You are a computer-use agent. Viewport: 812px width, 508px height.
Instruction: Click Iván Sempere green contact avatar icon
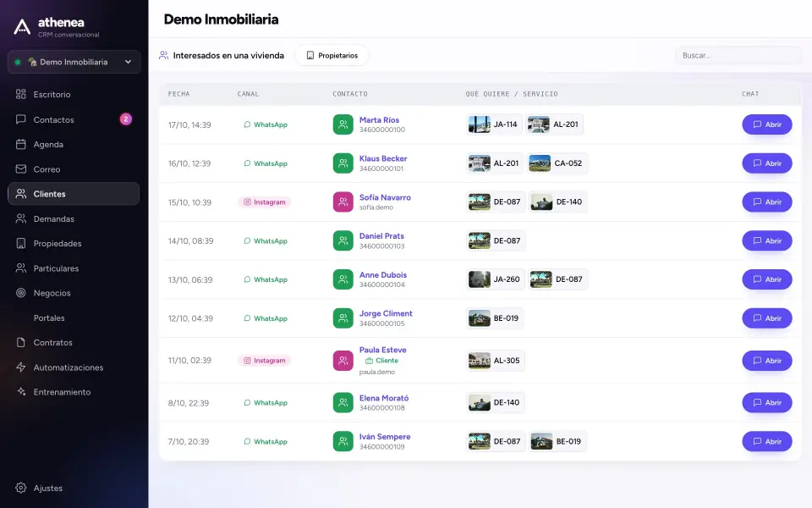pos(343,442)
